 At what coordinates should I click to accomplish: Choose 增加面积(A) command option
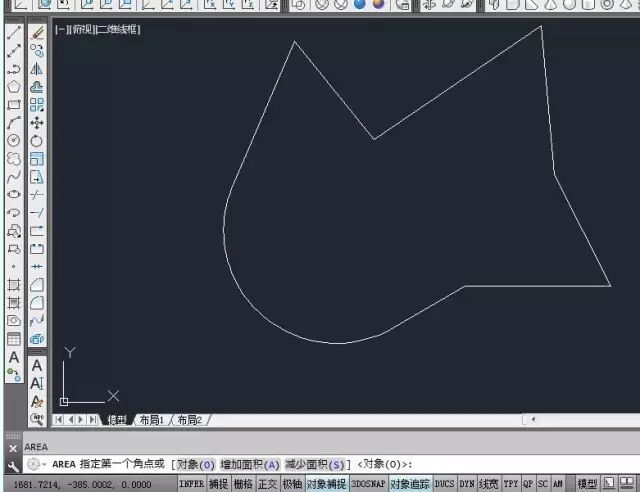click(x=250, y=465)
